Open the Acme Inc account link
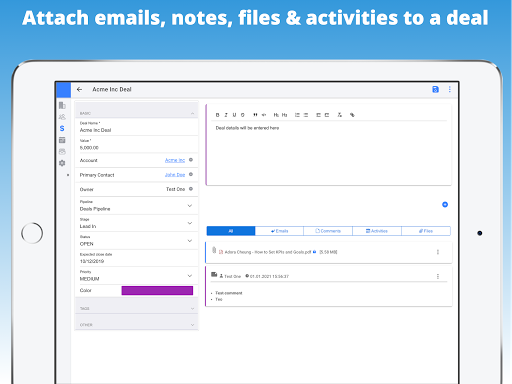The width and height of the screenshot is (512, 384). coord(175,160)
